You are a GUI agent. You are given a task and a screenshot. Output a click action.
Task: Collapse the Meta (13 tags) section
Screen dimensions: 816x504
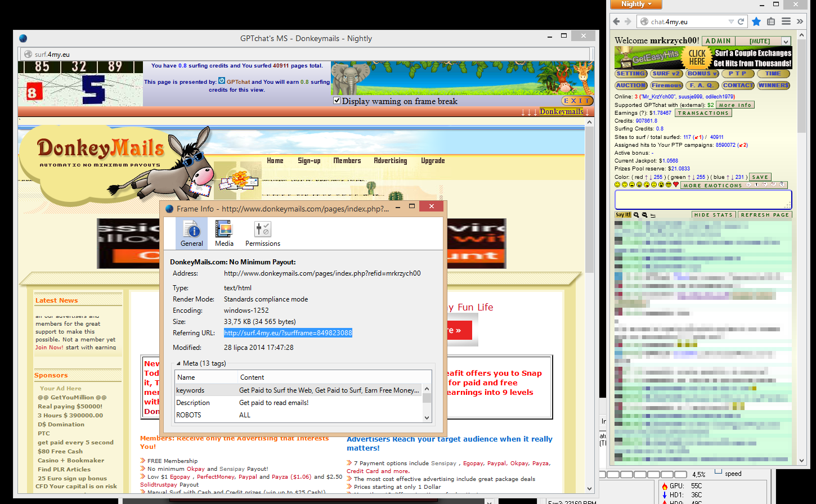click(x=179, y=363)
